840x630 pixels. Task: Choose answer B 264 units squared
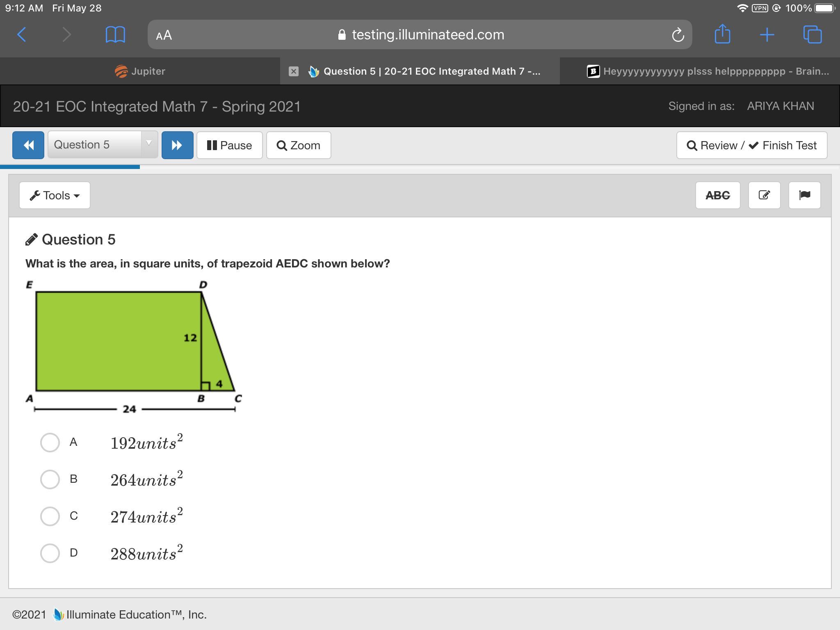(x=50, y=479)
